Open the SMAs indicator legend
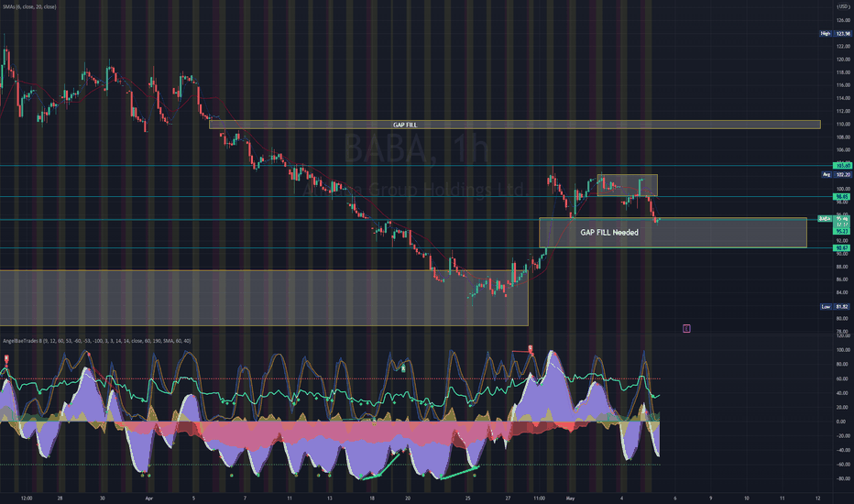 point(29,6)
